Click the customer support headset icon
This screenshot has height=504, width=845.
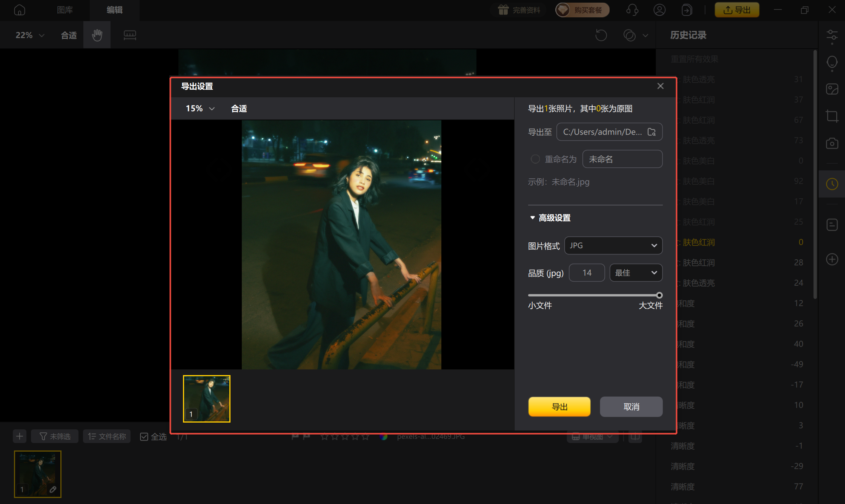pos(632,10)
